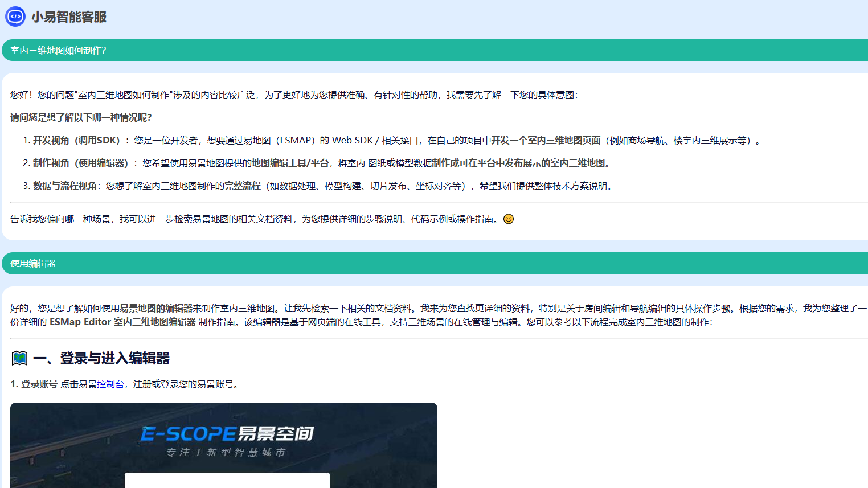Click the heading 一、登录与进入编辑器
868x488 pixels.
(101, 358)
